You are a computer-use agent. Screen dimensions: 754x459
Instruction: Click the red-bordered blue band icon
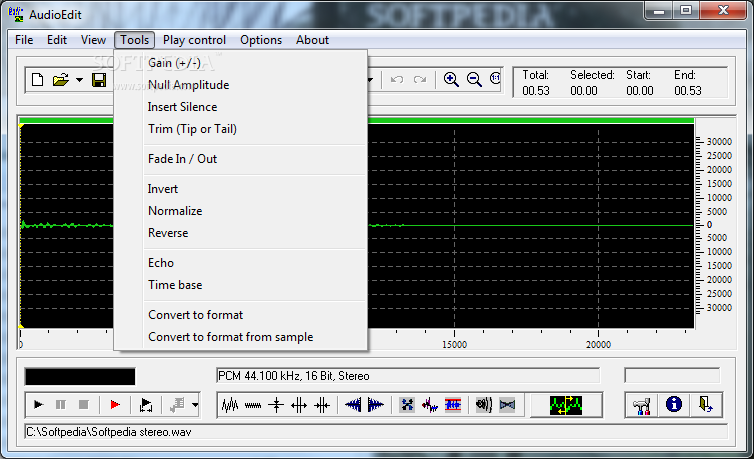(453, 405)
